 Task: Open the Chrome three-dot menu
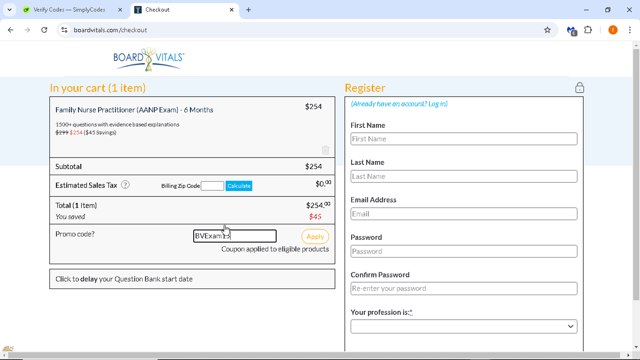[630, 30]
